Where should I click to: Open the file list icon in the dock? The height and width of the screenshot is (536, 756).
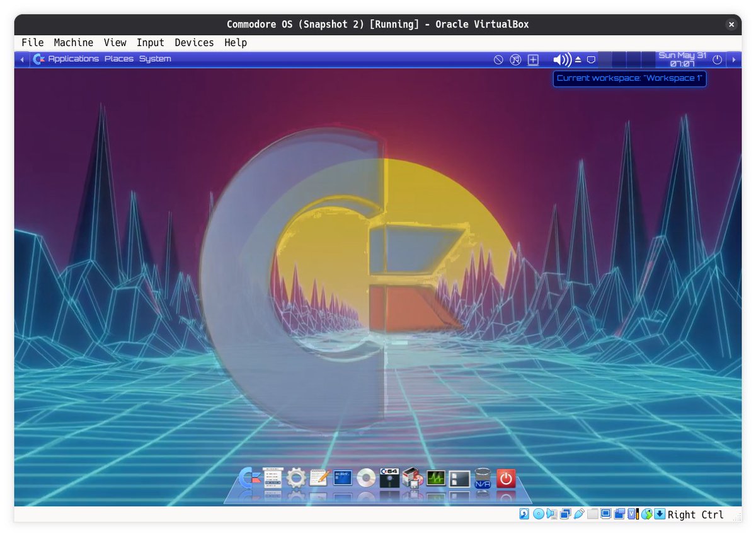[273, 478]
